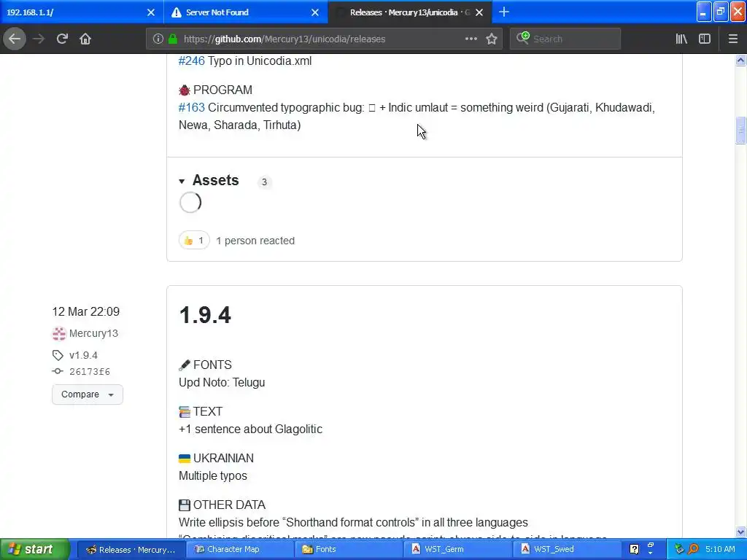
Task: Click the Ukrainian flag emoji
Action: (185, 459)
